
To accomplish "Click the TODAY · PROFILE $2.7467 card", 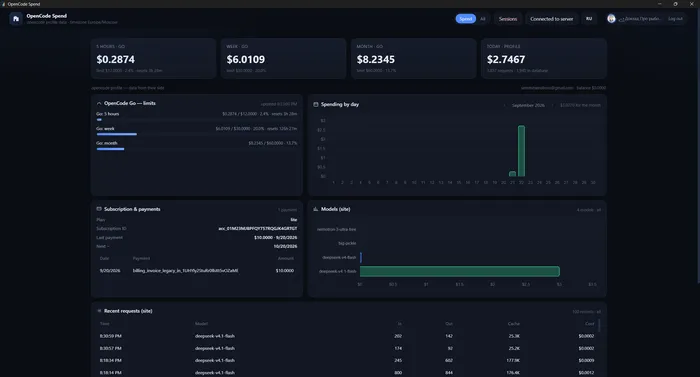I will (544, 59).
